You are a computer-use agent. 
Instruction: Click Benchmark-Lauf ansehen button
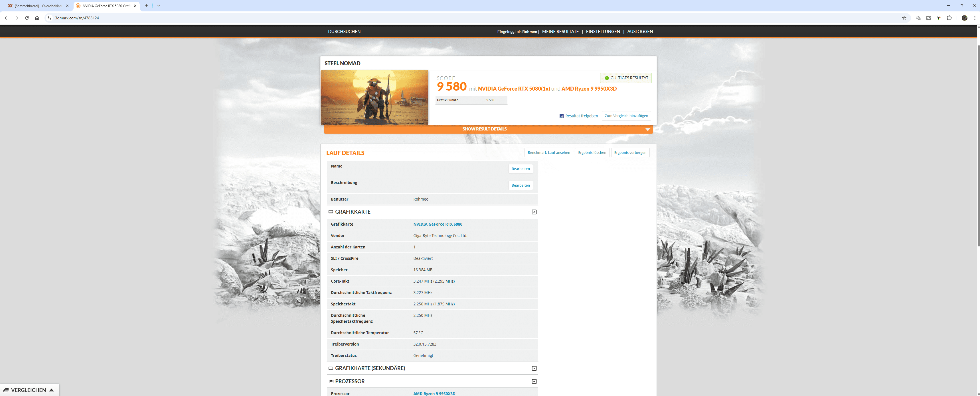pyautogui.click(x=548, y=152)
